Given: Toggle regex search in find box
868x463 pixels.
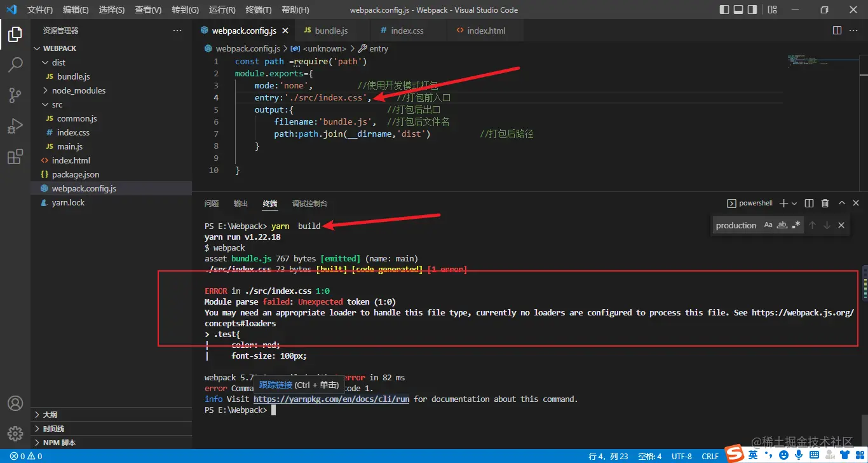Looking at the screenshot, I should (x=796, y=225).
